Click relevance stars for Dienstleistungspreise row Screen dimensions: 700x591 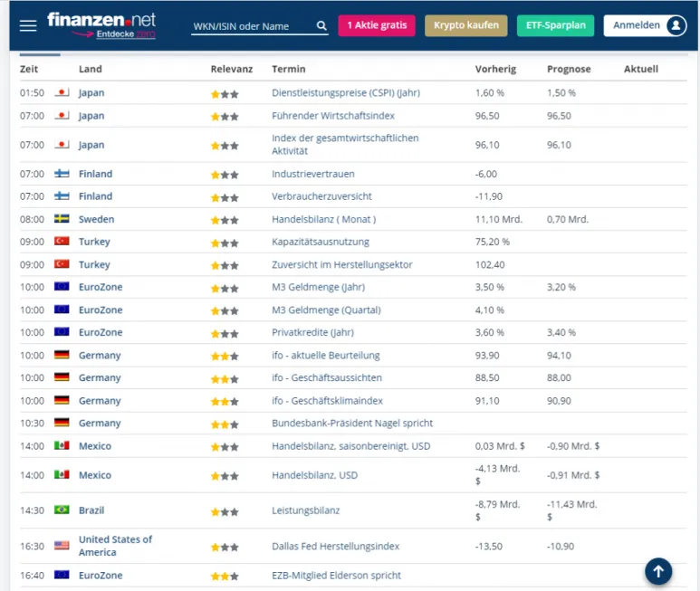point(225,94)
